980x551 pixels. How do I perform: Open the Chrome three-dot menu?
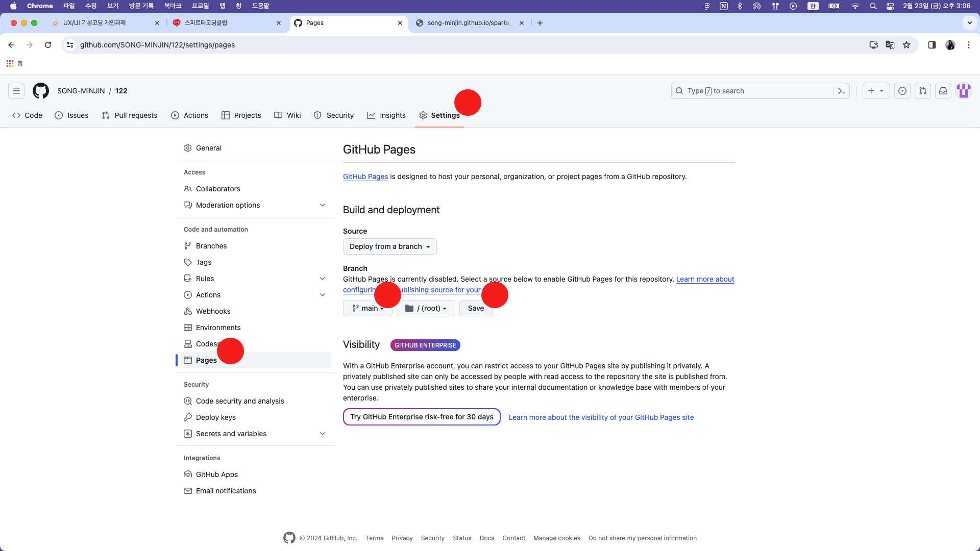click(x=969, y=45)
